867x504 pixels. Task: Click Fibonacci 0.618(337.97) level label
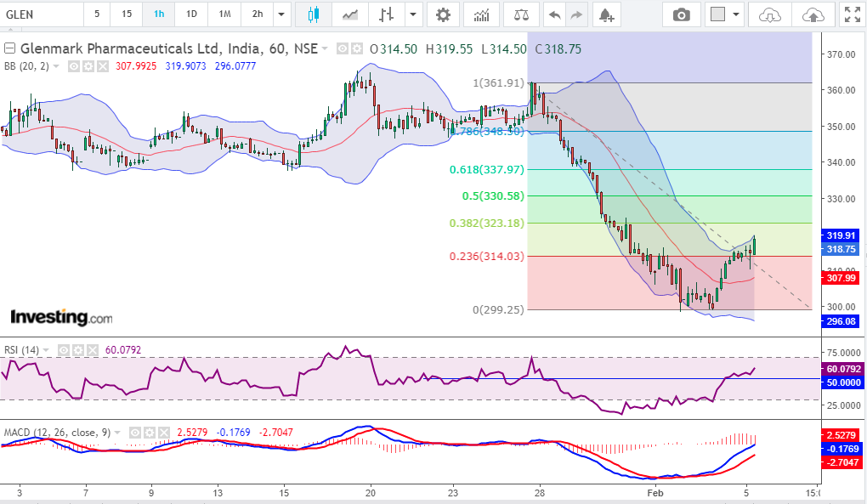[x=486, y=170]
